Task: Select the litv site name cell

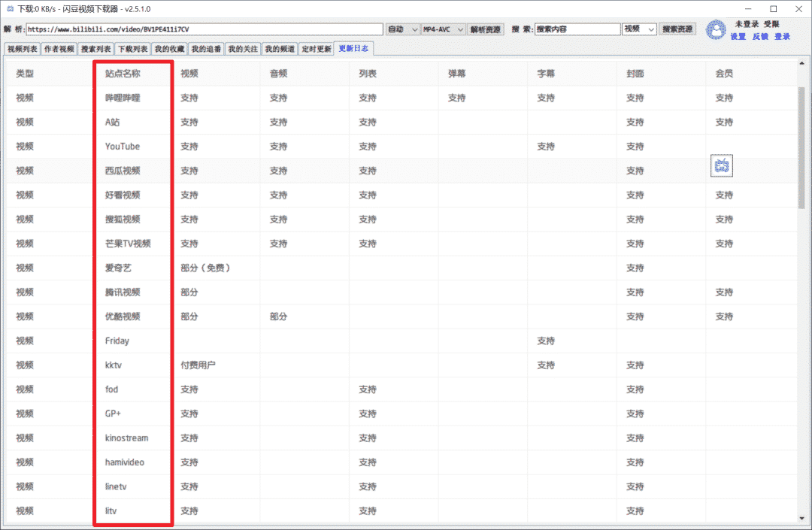Action: tap(111, 511)
